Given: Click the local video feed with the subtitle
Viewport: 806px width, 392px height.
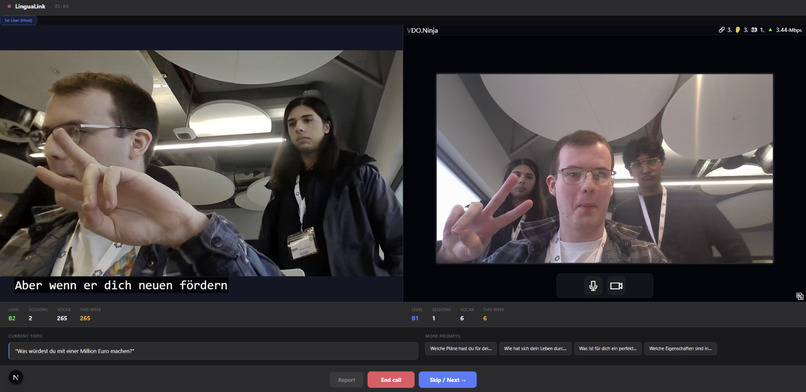Looking at the screenshot, I should (x=202, y=163).
